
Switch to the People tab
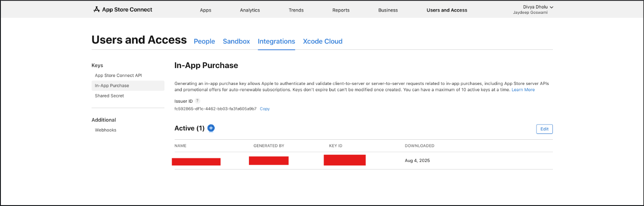204,41
